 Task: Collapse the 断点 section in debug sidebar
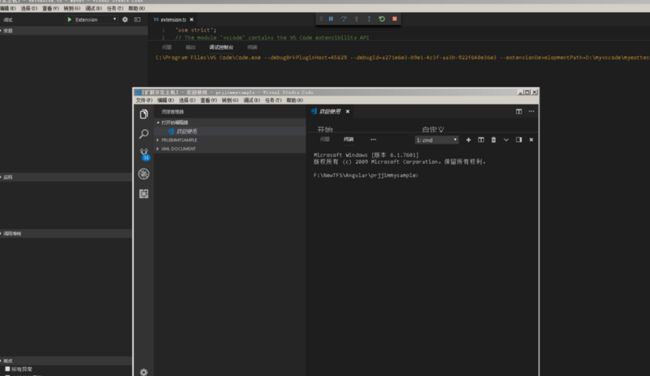click(x=66, y=361)
